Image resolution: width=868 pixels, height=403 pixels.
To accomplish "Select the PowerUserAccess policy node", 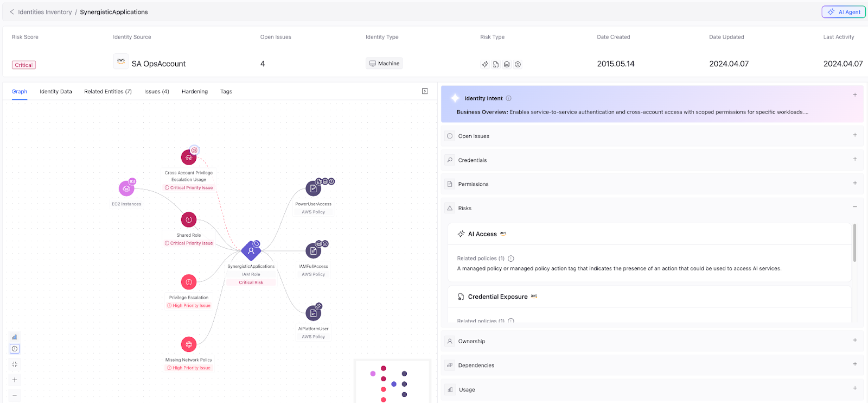I will tap(313, 188).
